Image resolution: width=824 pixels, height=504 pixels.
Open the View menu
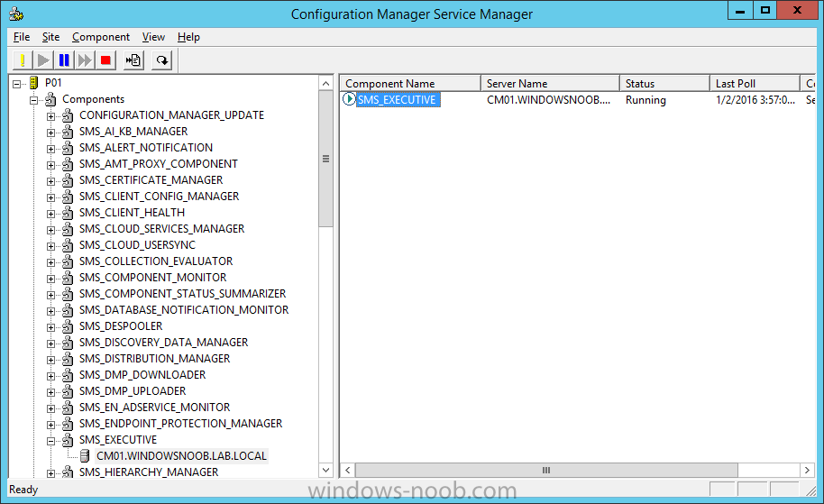153,37
